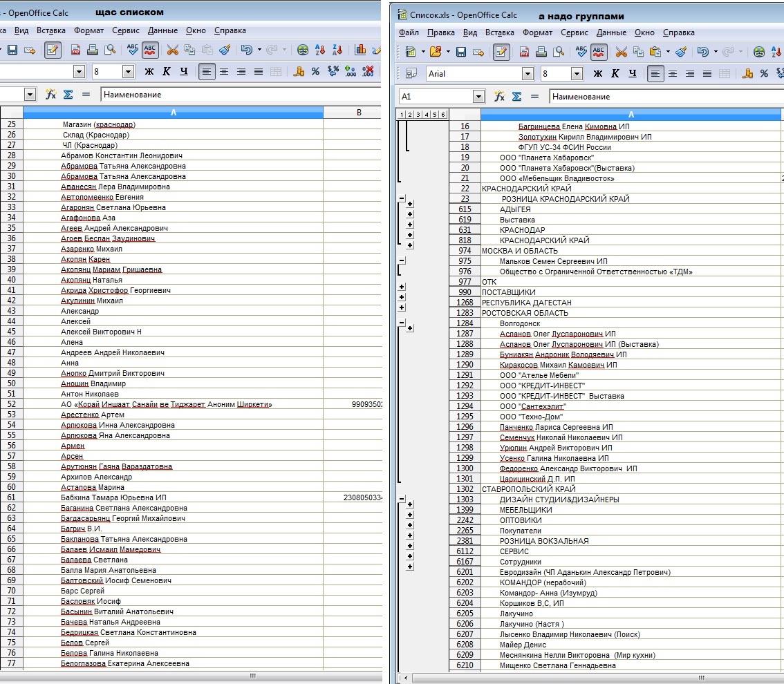Click Sum icon in left window formula bar
The image size is (784, 684).
coord(68,95)
